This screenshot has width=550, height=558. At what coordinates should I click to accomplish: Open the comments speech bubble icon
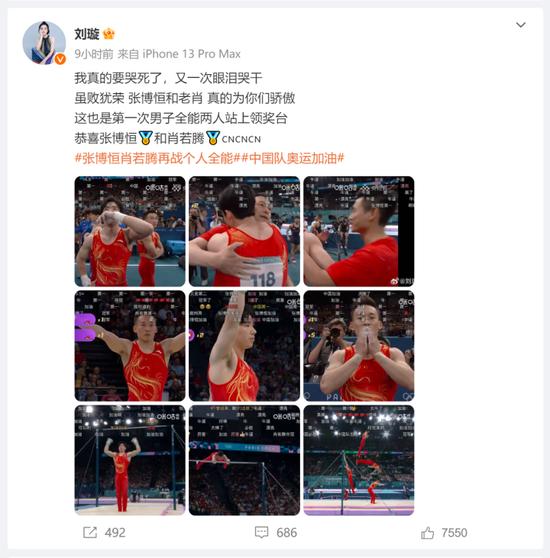tap(261, 532)
